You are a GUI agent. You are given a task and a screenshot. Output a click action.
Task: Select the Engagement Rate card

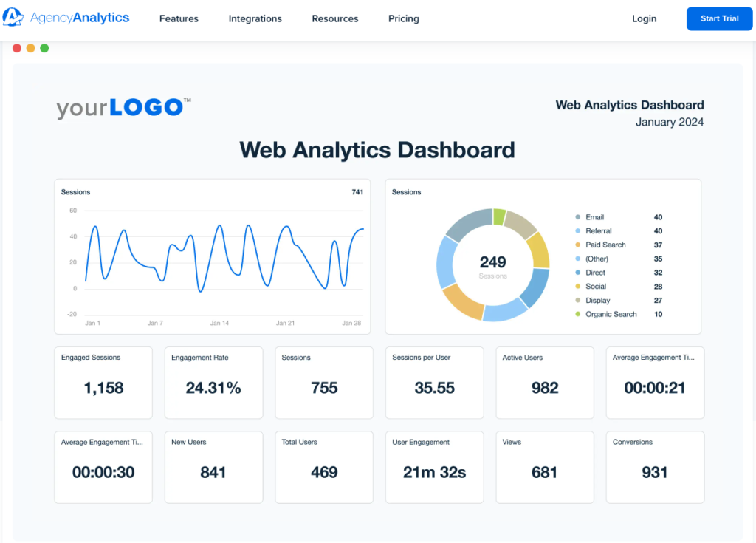coord(213,383)
